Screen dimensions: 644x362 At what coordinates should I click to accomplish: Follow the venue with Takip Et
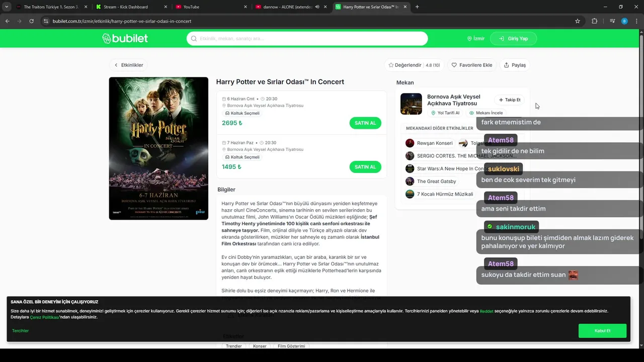tap(510, 100)
